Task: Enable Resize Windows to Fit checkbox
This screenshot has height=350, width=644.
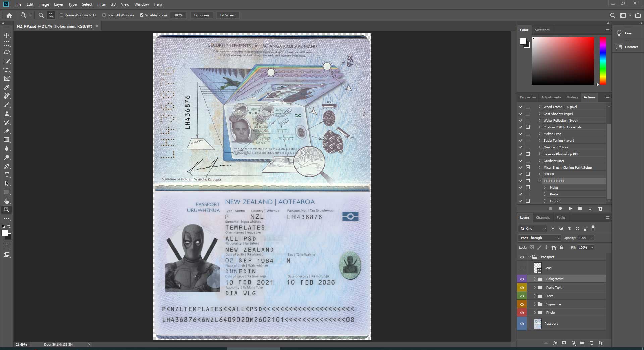Action: tap(61, 15)
